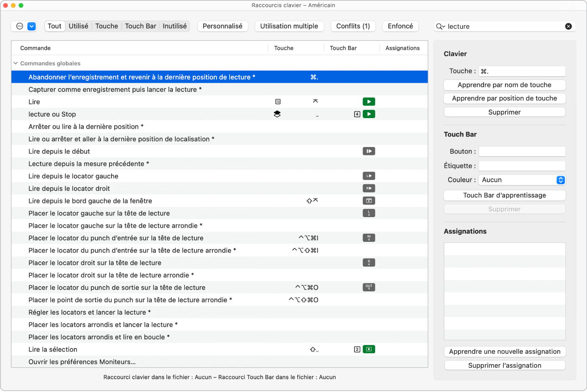Click Touch Bar icon for Lire depuis le début
This screenshot has width=587, height=392.
[x=368, y=151]
